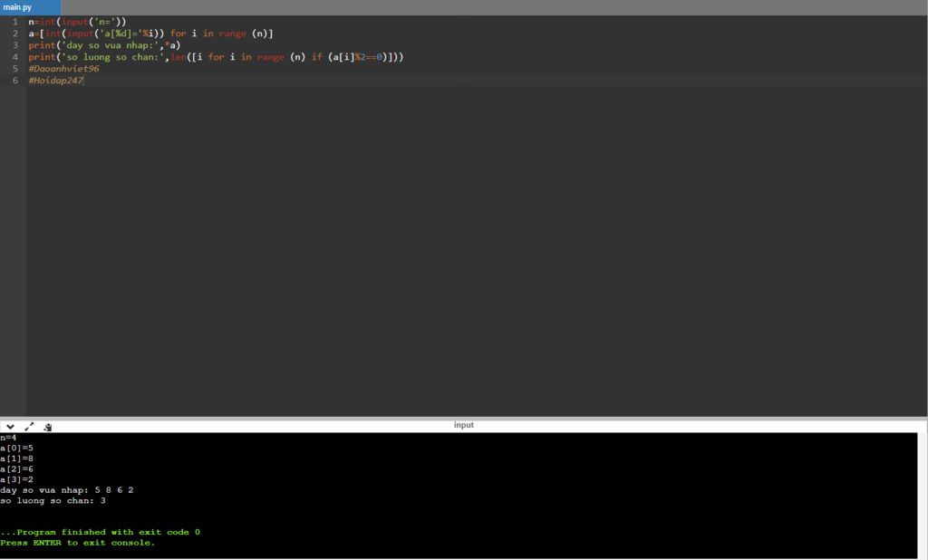
Task: Clear the console with the broom icon
Action: coord(48,426)
